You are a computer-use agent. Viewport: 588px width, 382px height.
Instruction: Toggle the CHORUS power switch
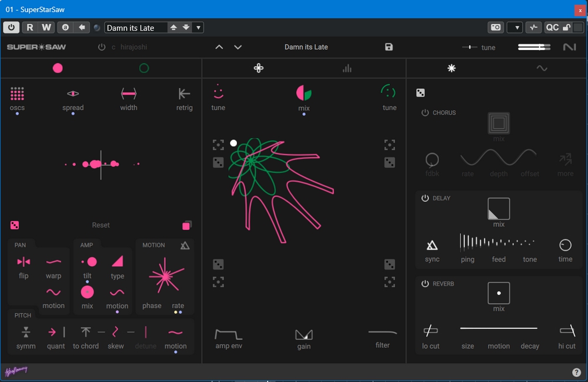[425, 112]
